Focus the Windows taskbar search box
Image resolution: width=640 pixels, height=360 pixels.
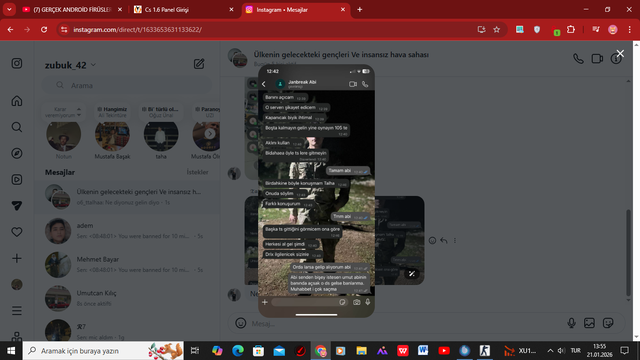[x=103, y=351]
